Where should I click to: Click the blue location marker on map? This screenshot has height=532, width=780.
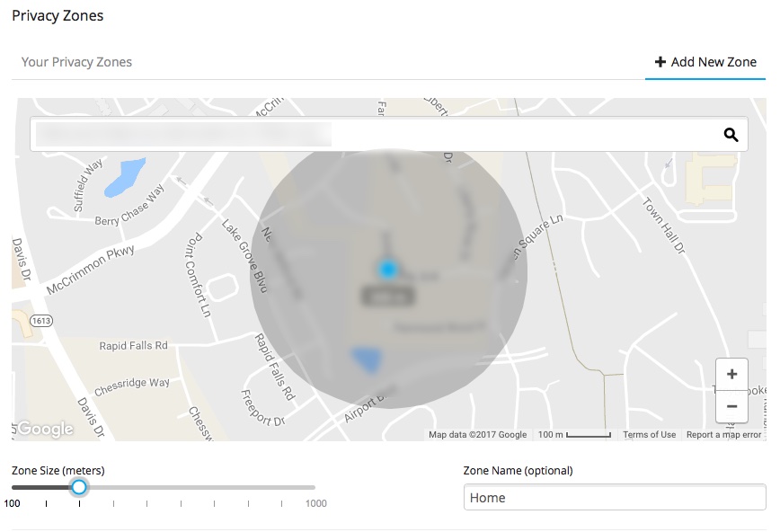[x=387, y=270]
